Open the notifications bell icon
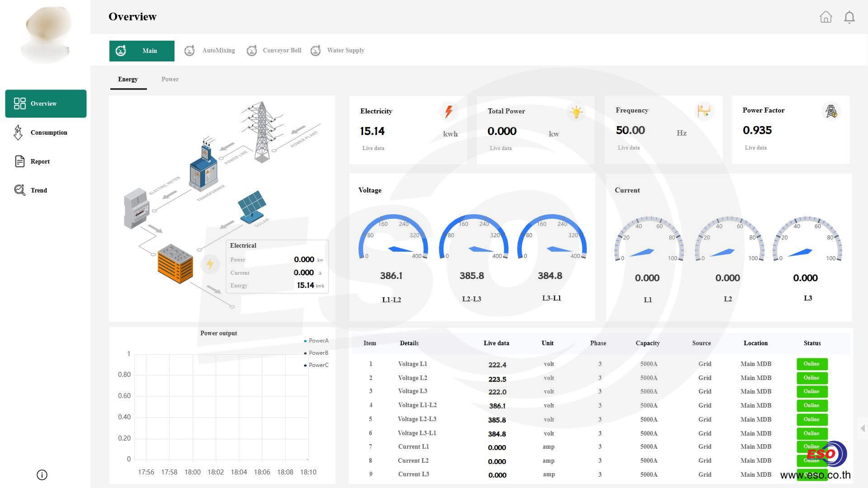 coord(849,17)
